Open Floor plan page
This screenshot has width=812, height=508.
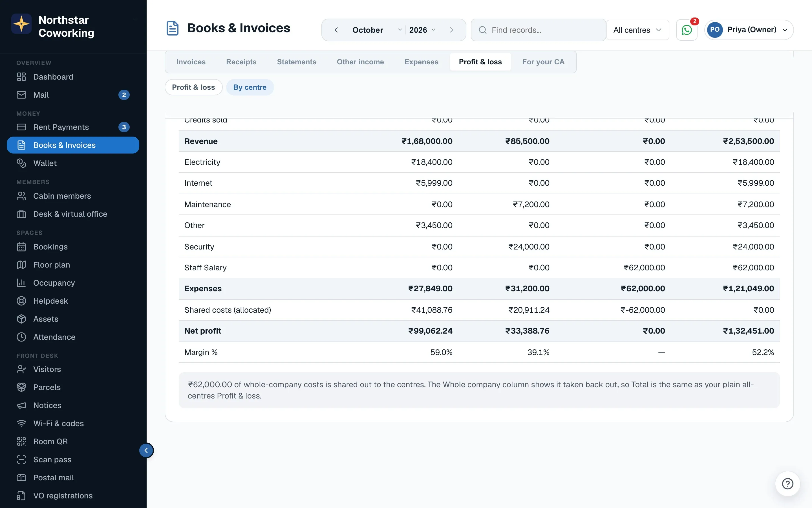[73, 265]
